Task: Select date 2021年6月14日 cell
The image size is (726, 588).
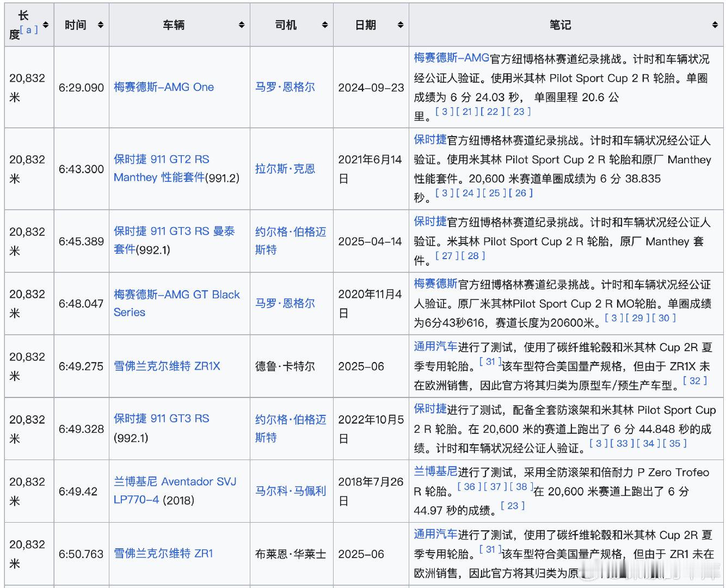Action: point(371,169)
